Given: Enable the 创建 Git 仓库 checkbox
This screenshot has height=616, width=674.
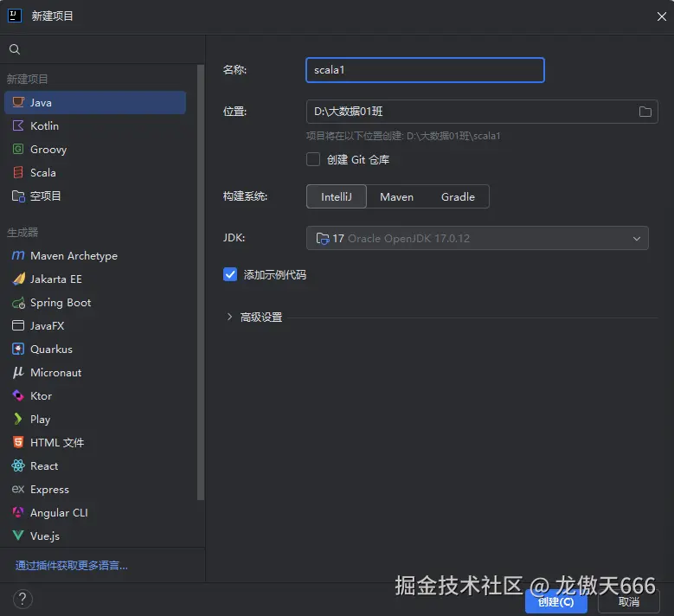Looking at the screenshot, I should (x=313, y=159).
